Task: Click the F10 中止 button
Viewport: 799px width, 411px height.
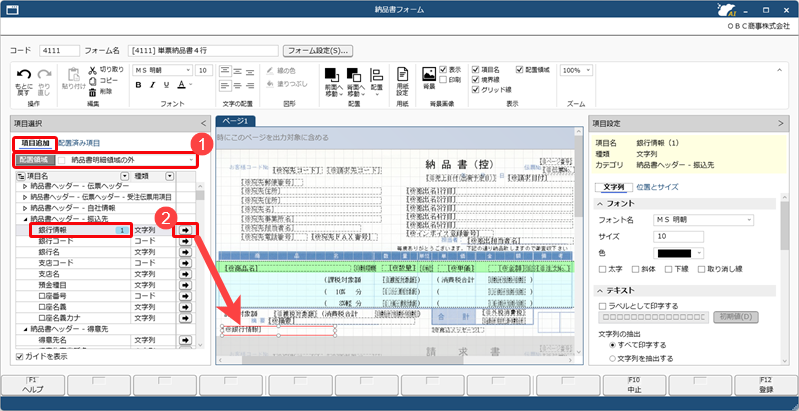Action: click(x=634, y=386)
